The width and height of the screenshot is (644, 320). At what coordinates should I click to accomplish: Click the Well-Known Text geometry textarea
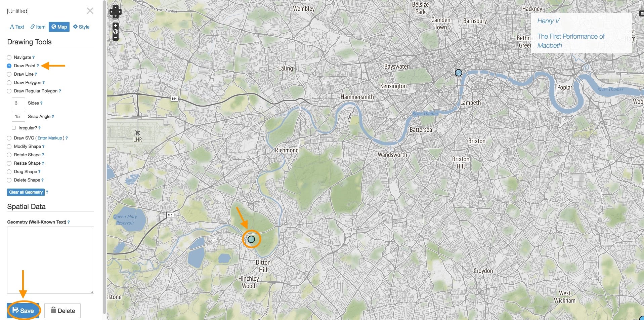coord(50,260)
